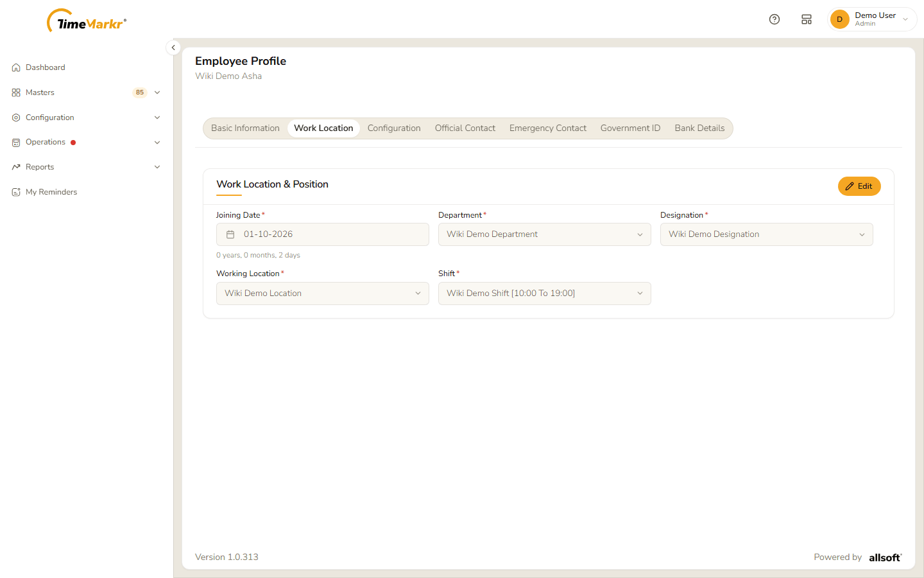Click the Wiki Demo Asha employee name
Screen dimensions: 924x578
point(228,76)
